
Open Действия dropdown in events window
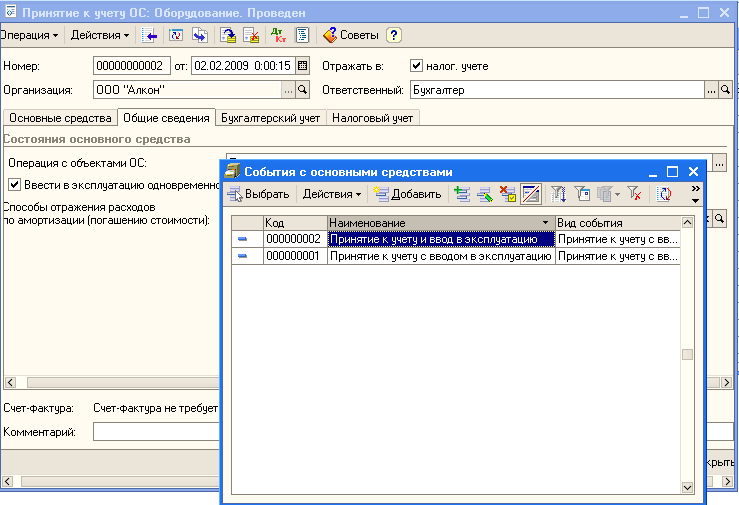pyautogui.click(x=332, y=194)
